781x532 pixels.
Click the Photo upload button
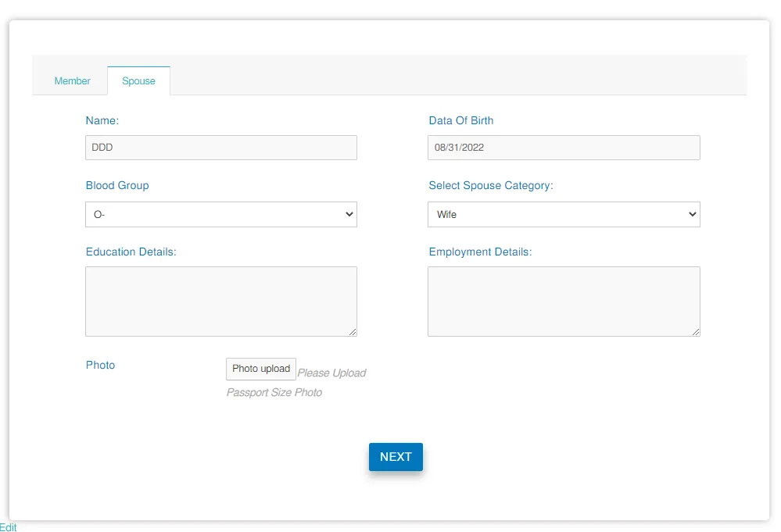click(x=261, y=369)
